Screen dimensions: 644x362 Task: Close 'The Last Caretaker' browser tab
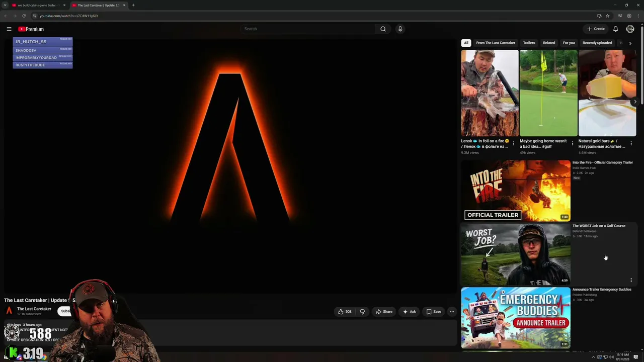(124, 5)
